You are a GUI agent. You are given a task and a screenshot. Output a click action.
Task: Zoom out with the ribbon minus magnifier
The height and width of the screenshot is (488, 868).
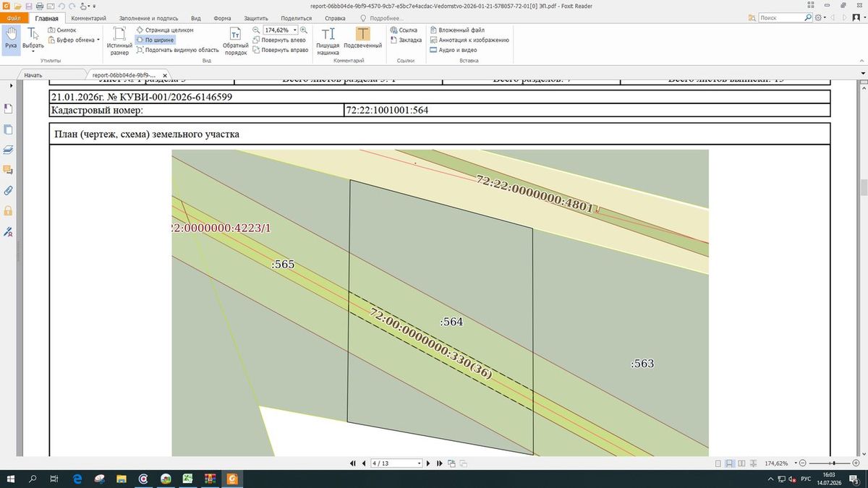pos(256,30)
